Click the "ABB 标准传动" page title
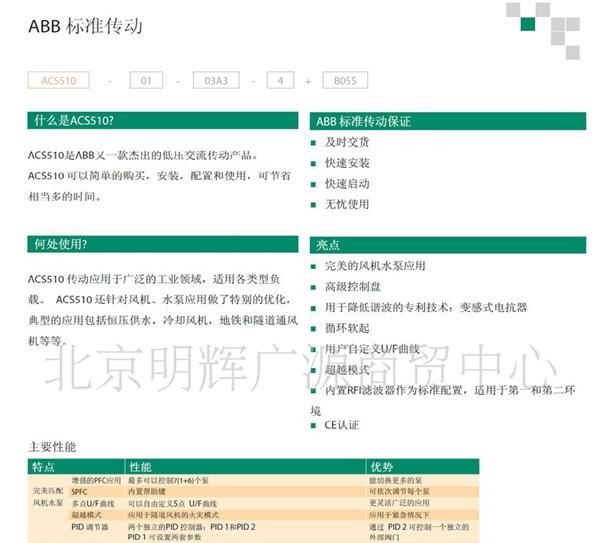This screenshot has width=600, height=543. click(85, 26)
